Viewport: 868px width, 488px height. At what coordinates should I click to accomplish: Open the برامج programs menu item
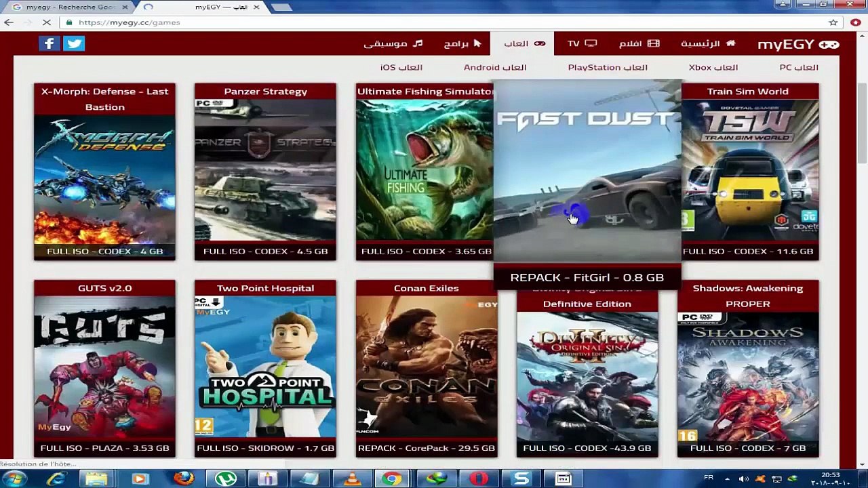coord(462,43)
